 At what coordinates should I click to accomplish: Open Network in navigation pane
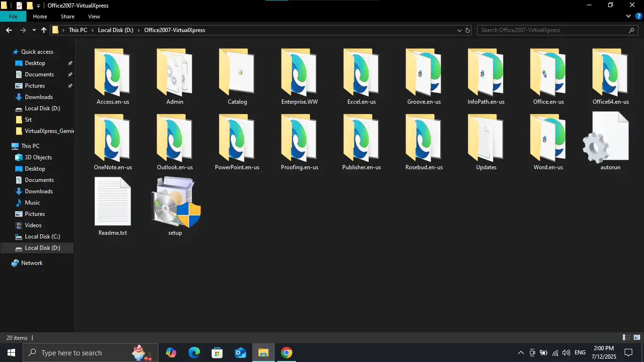[x=32, y=263]
